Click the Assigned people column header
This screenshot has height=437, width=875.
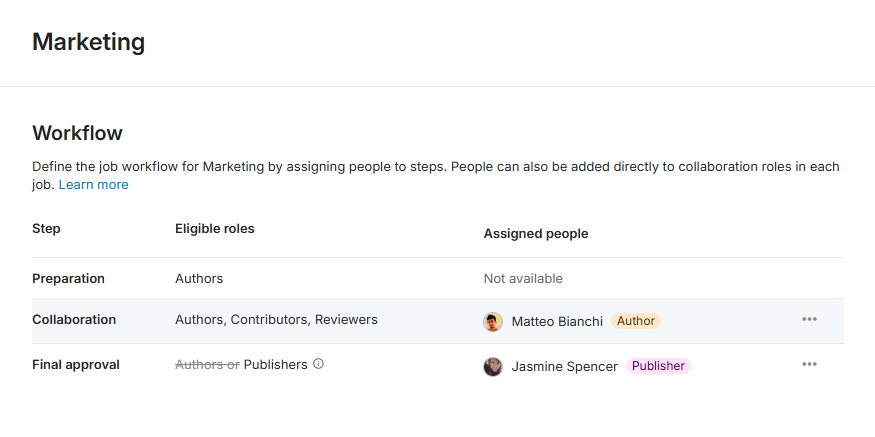[536, 234]
